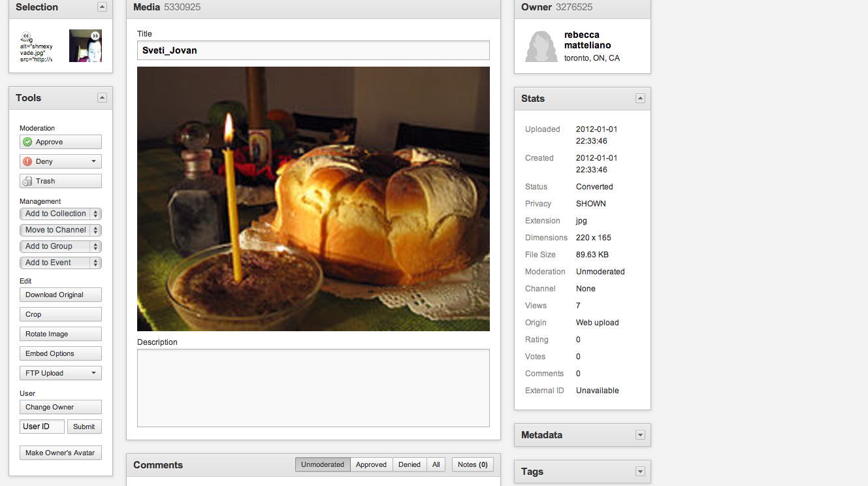Focus the User ID input field
The image size is (868, 486).
tap(42, 427)
